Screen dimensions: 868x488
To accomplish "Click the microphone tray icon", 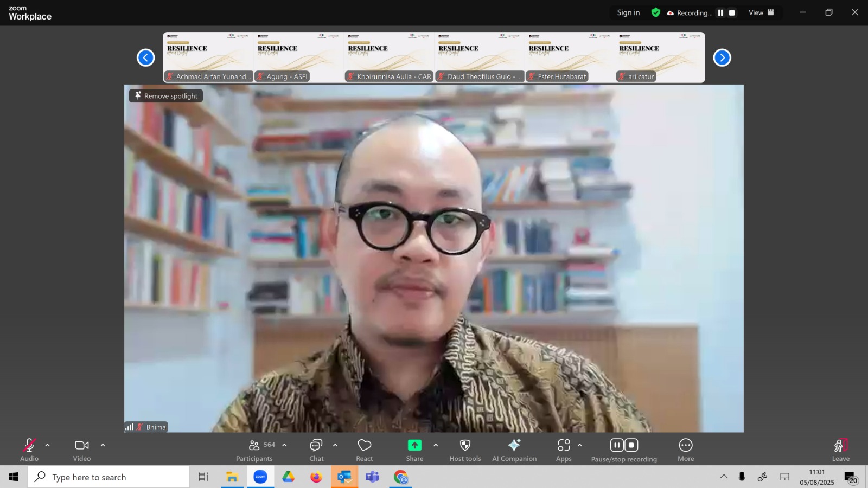I will [742, 477].
